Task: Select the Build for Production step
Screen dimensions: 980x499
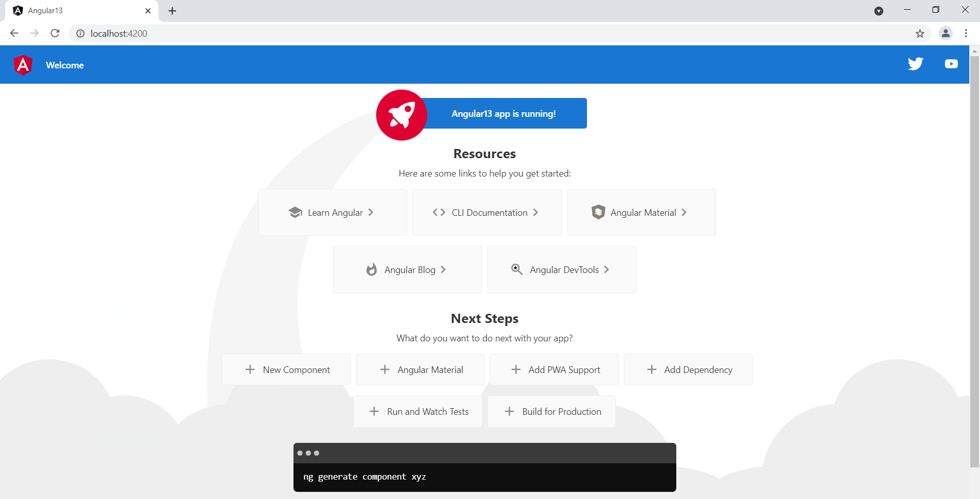Action: pos(552,411)
